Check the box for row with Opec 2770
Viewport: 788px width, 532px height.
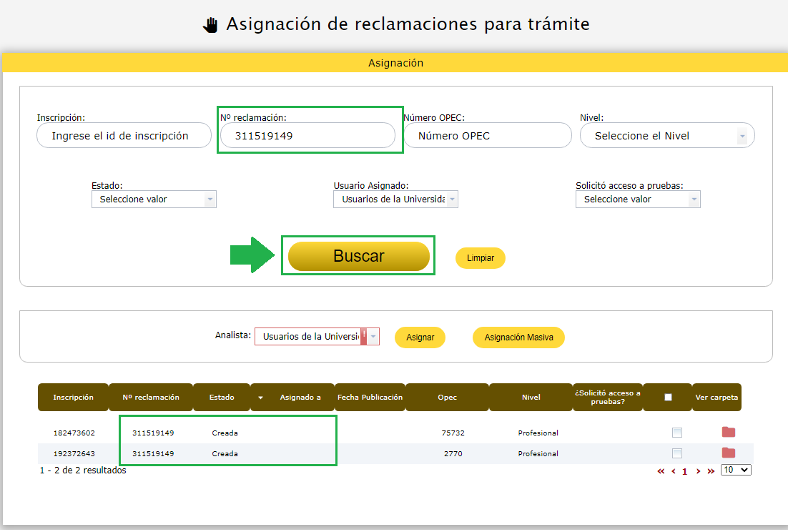pyautogui.click(x=676, y=453)
